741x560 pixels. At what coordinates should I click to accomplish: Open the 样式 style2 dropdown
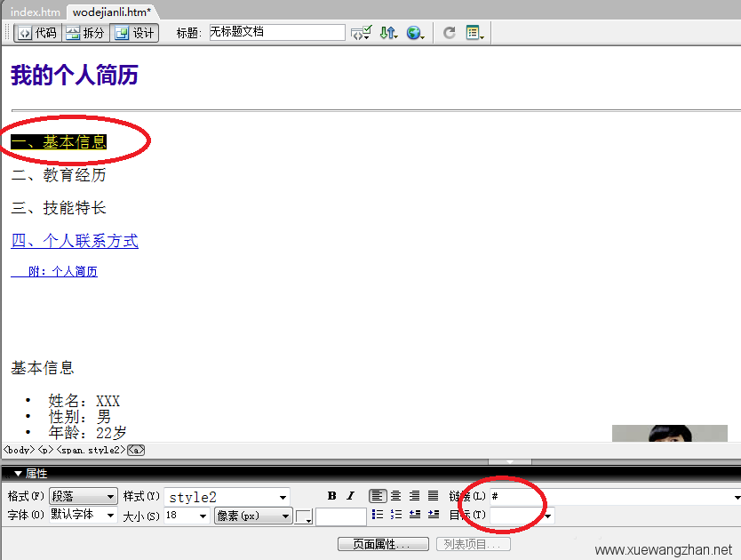tap(227, 497)
